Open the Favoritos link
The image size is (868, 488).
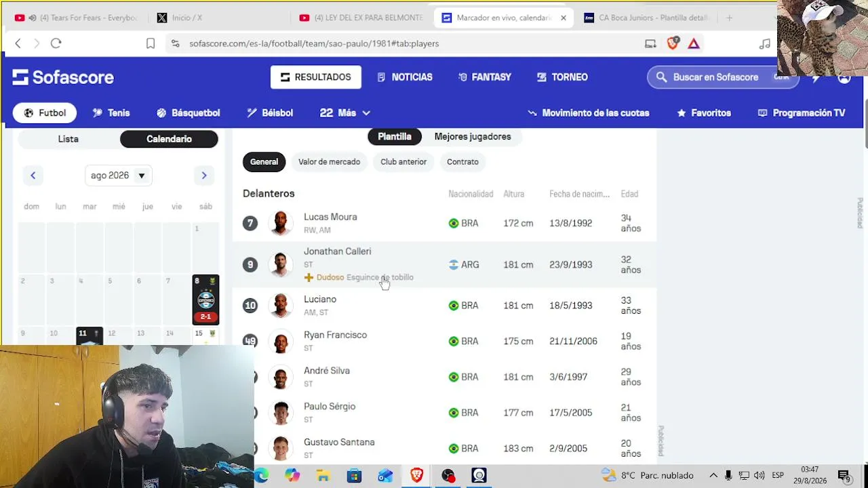pos(704,113)
